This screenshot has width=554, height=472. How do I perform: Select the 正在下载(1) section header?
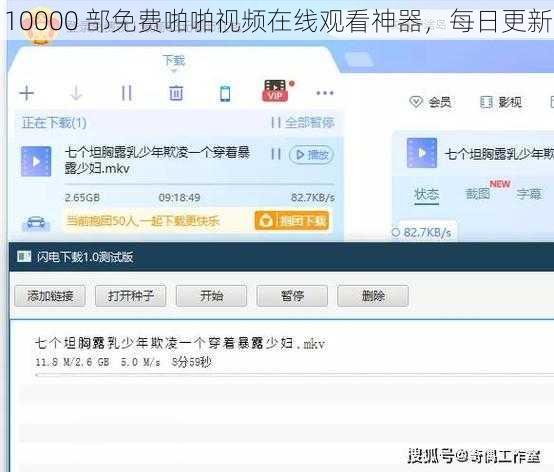click(x=54, y=123)
